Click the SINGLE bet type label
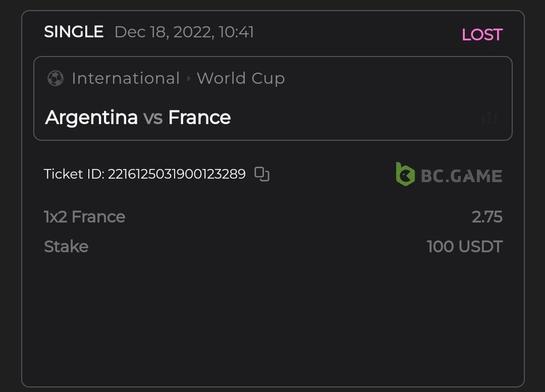Screen dimensions: 545x392 (74, 32)
